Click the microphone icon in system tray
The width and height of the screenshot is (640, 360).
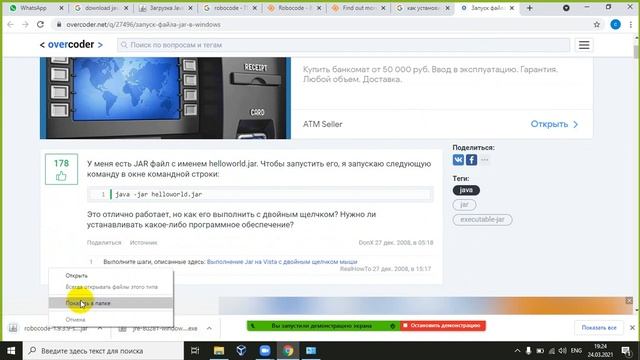(529, 351)
